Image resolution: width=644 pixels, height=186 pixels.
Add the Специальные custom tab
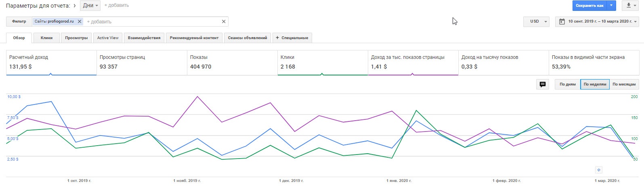[292, 38]
